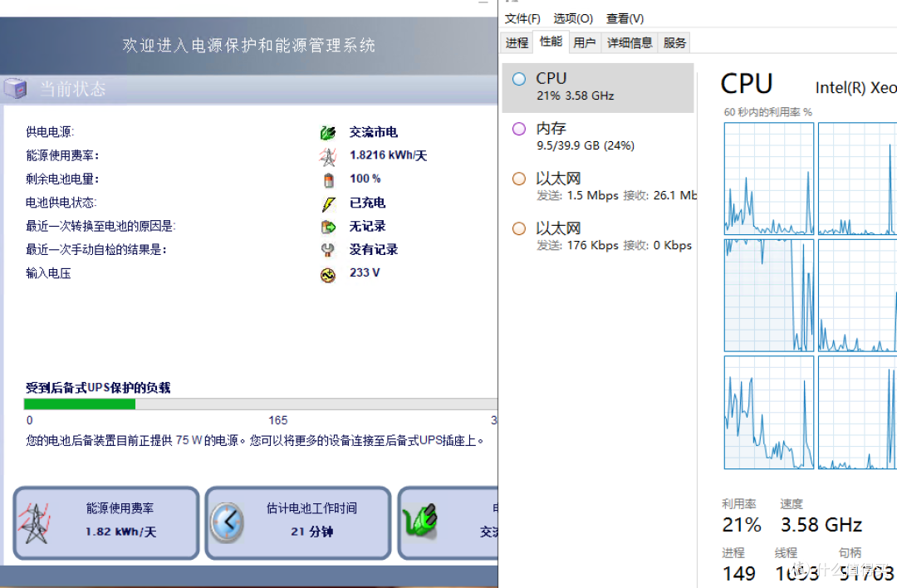Click the transfer icon beside 无记录
Image resolution: width=897 pixels, height=588 pixels.
(x=328, y=227)
